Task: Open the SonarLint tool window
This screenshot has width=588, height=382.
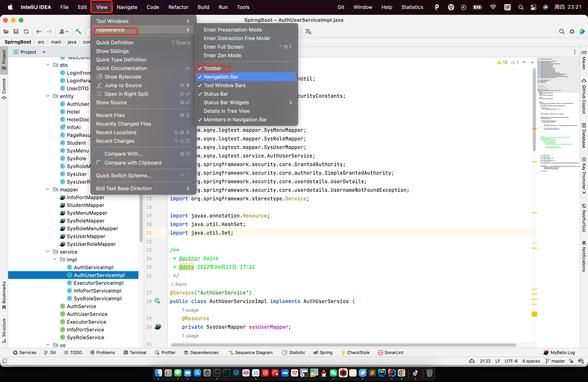Action: point(391,352)
